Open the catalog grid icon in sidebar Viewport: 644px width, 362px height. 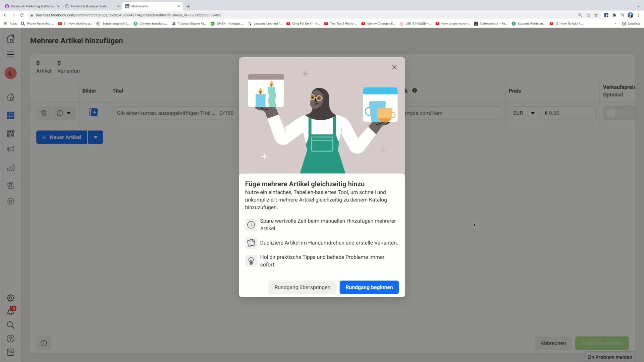tap(10, 115)
